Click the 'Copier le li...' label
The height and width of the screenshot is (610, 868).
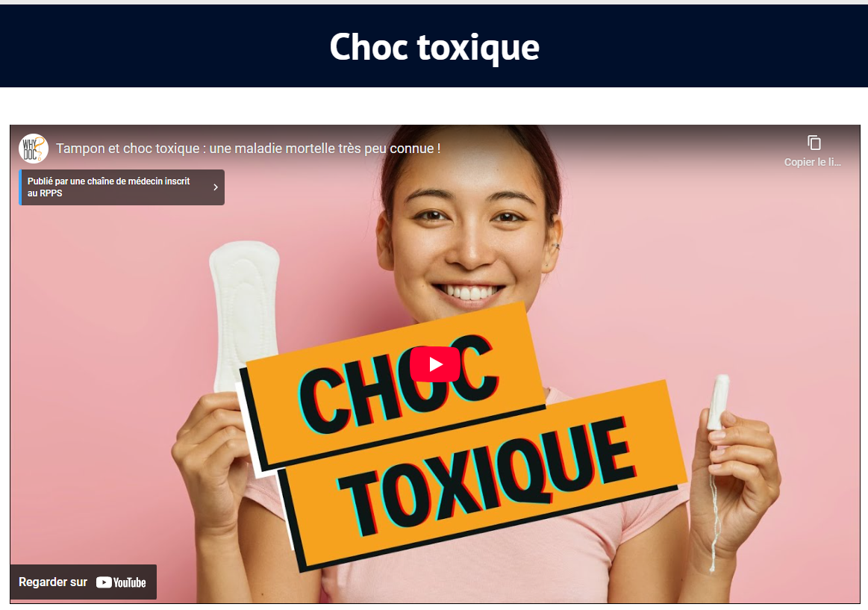[x=812, y=162]
